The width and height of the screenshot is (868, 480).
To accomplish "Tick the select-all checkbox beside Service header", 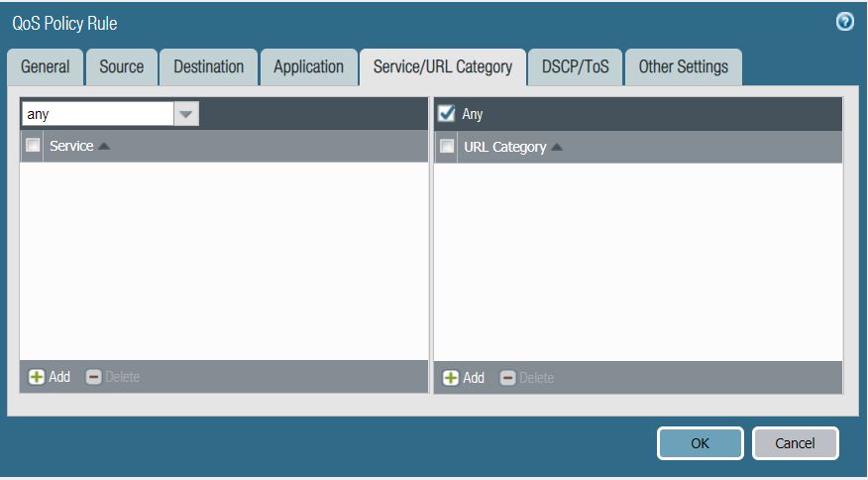I will [33, 145].
